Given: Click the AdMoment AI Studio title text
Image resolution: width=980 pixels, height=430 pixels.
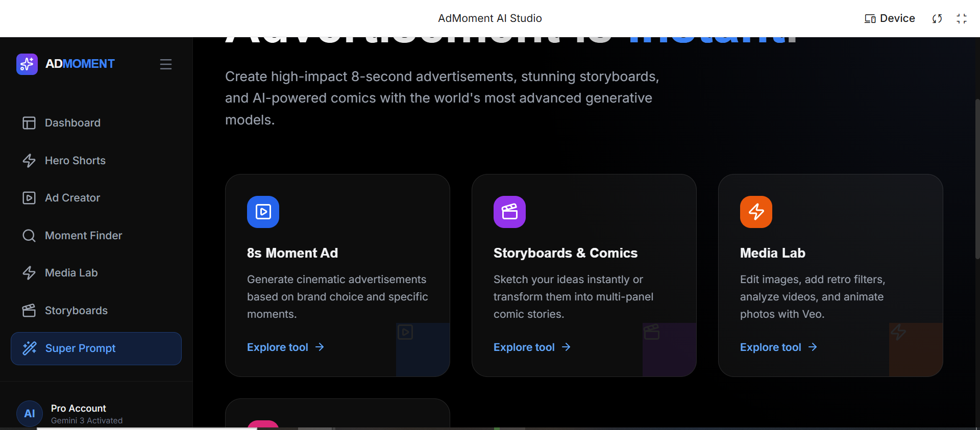Looking at the screenshot, I should point(490,18).
